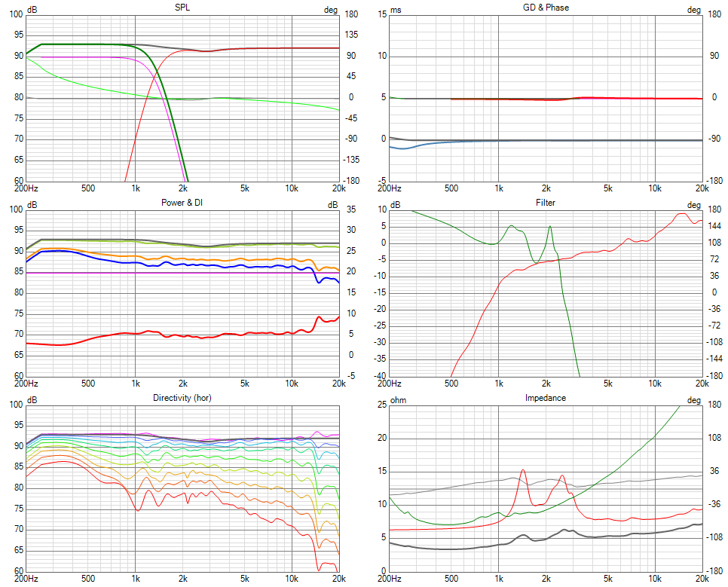Screen dimensions: 728x587
Task: Select the dB unit label on Filter chart
Action: [395, 205]
